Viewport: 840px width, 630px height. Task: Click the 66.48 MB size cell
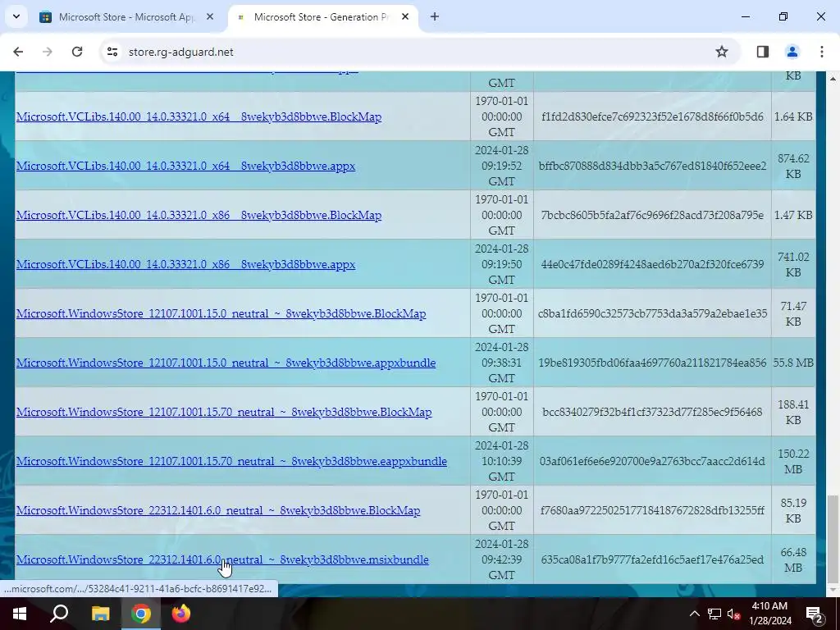click(x=793, y=559)
